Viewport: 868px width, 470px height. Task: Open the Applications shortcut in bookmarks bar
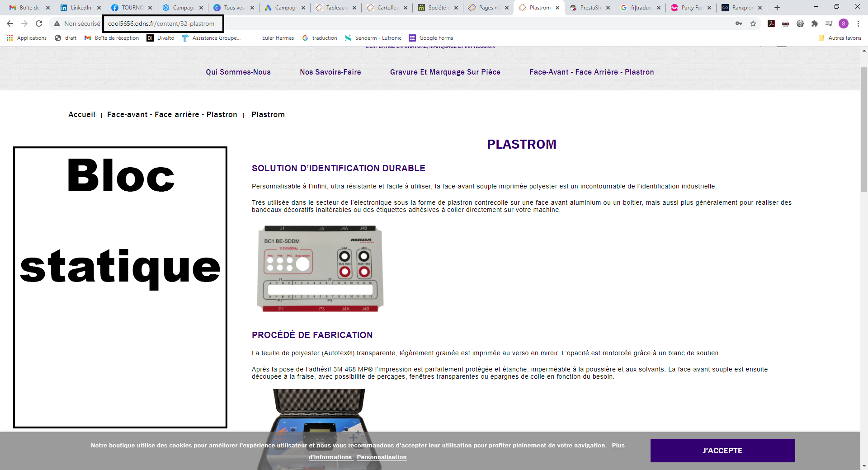27,38
